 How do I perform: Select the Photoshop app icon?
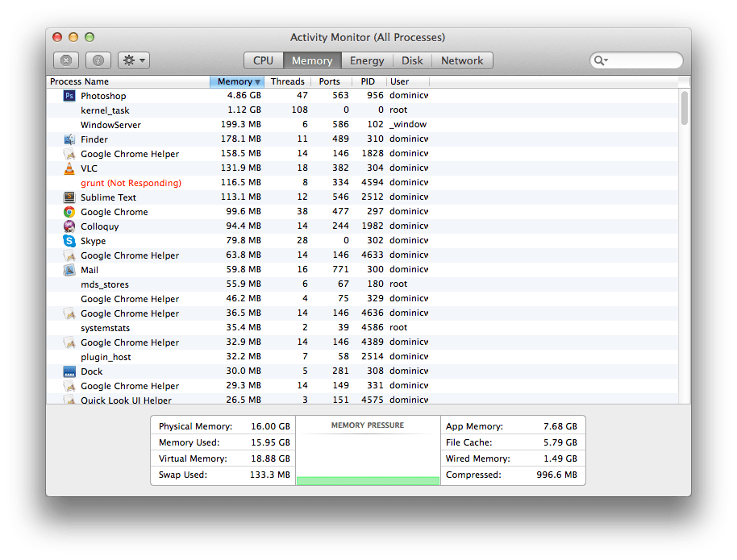(69, 95)
